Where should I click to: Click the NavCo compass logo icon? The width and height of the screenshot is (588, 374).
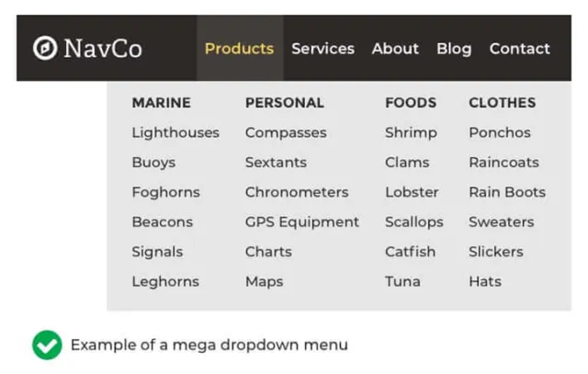[x=45, y=48]
